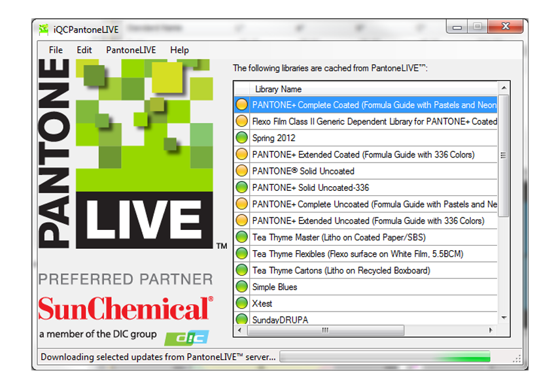The height and width of the screenshot is (392, 556).
Task: Click orange status icon beside Flexo Film Class II
Action: pos(241,121)
